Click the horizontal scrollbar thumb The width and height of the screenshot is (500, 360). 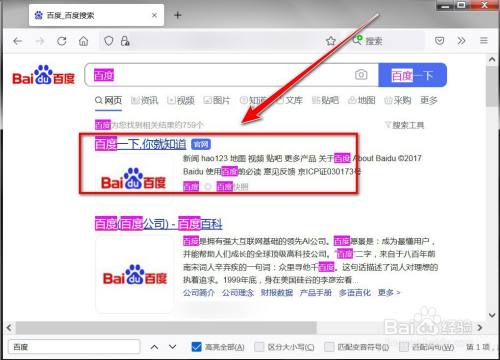click(x=166, y=328)
